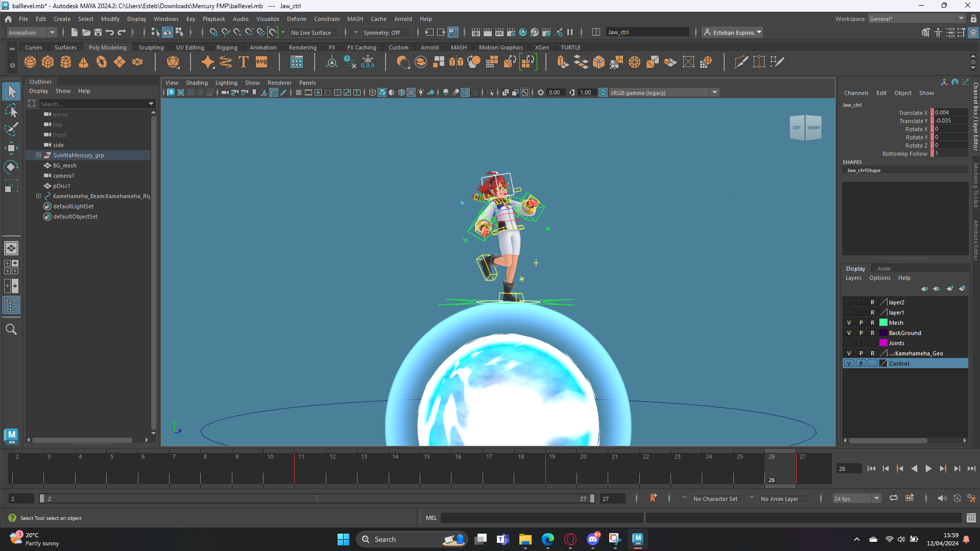Screen dimensions: 980x551
Task: Open the No Character Set dropdown
Action: point(715,498)
